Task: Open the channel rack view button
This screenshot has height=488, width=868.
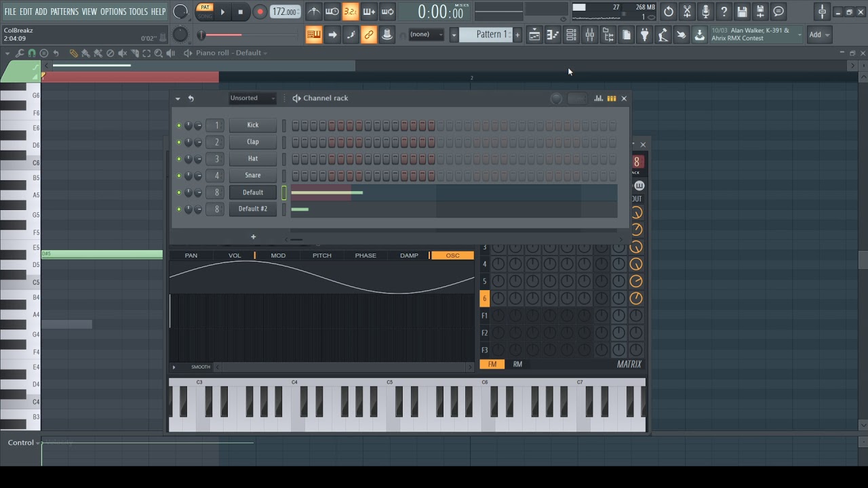Action: 571,35
